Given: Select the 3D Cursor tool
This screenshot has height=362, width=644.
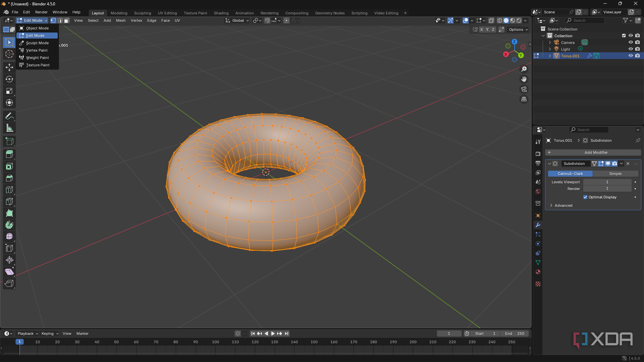Looking at the screenshot, I should [9, 54].
